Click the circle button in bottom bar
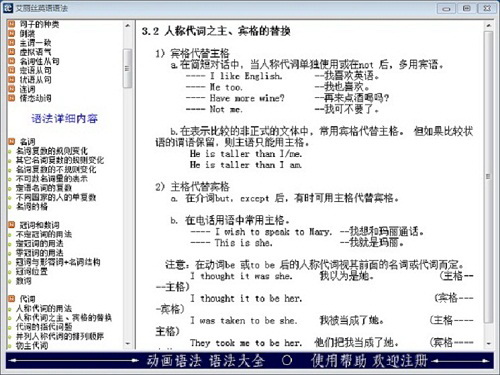Screen dimensions: 500x375 point(287,360)
